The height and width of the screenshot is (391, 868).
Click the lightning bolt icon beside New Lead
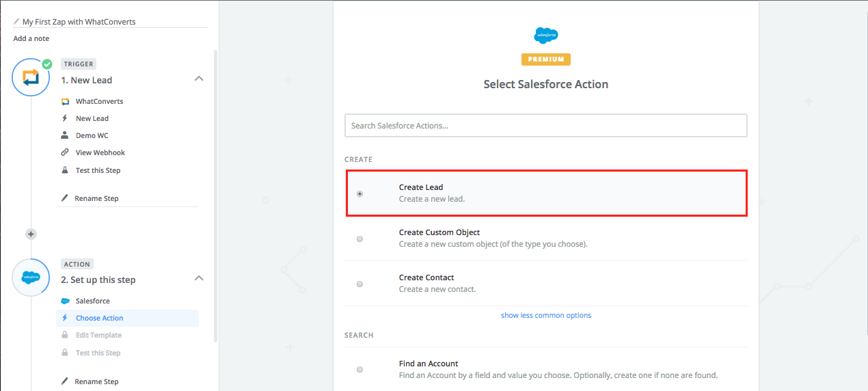(65, 118)
